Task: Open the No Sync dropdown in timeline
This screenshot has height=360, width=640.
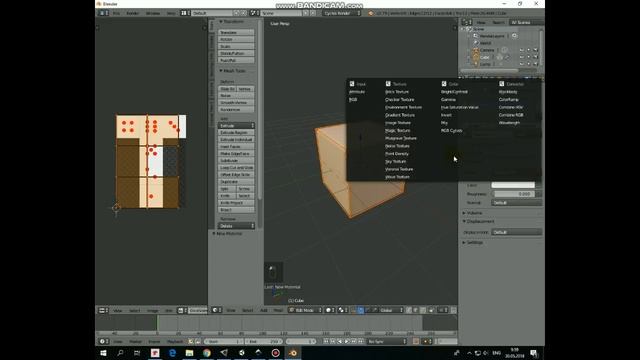Action: tap(387, 341)
